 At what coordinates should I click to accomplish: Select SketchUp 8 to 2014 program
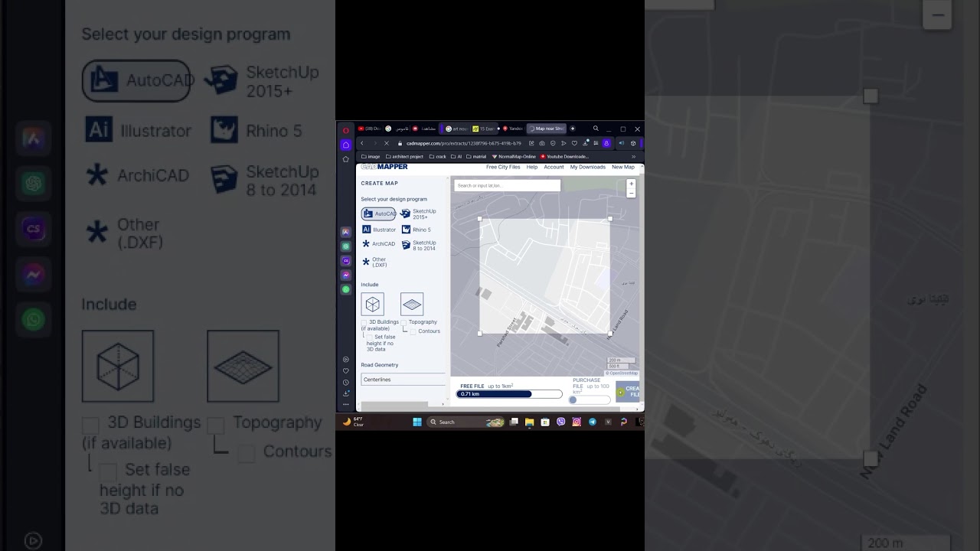pos(419,245)
